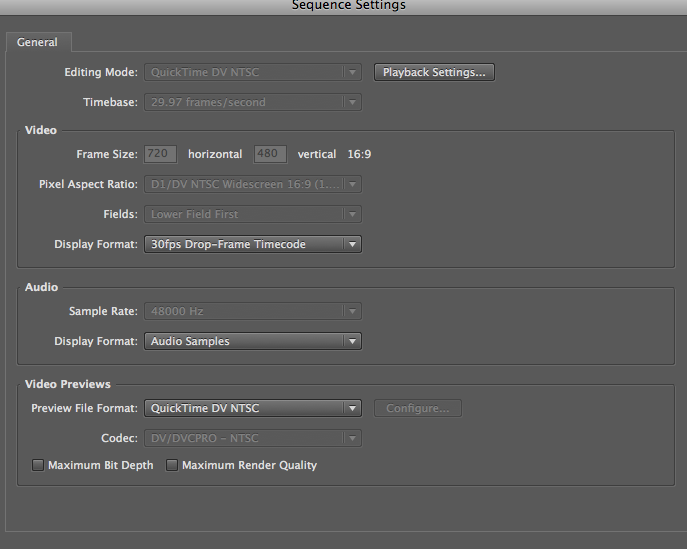Viewport: 687px width, 549px height.
Task: Enable the Maximum Bit Depth checkbox
Action: tap(39, 465)
